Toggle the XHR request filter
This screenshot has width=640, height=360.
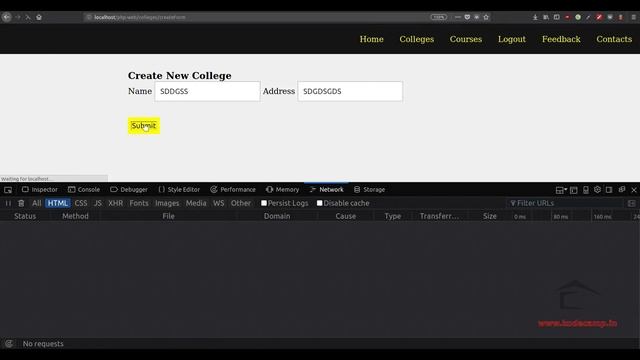tap(116, 203)
